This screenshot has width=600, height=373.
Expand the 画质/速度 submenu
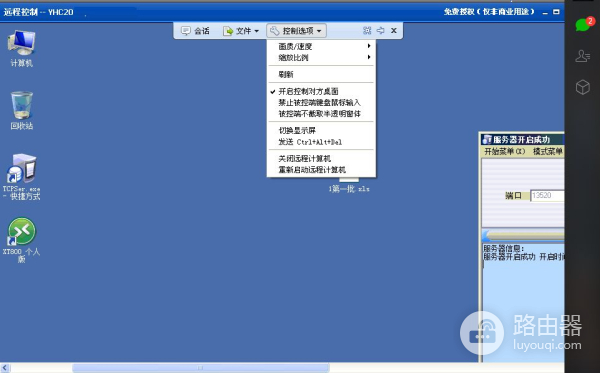[321, 46]
